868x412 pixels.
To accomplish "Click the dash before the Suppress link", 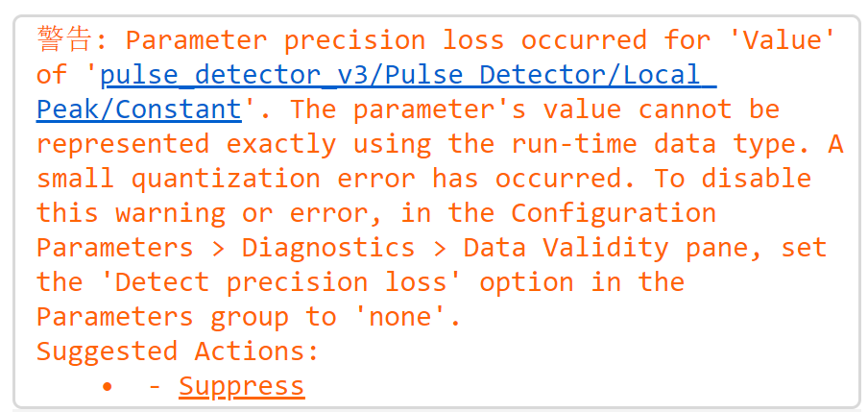I will [155, 386].
